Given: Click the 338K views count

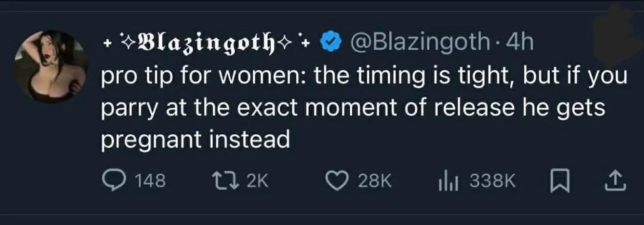Looking at the screenshot, I should click(492, 182).
